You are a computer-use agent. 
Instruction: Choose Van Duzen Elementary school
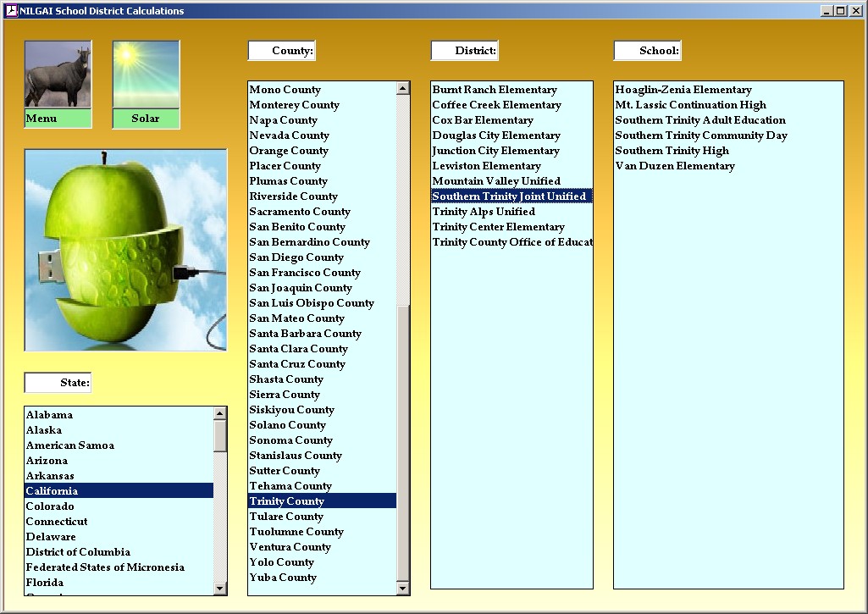click(675, 166)
